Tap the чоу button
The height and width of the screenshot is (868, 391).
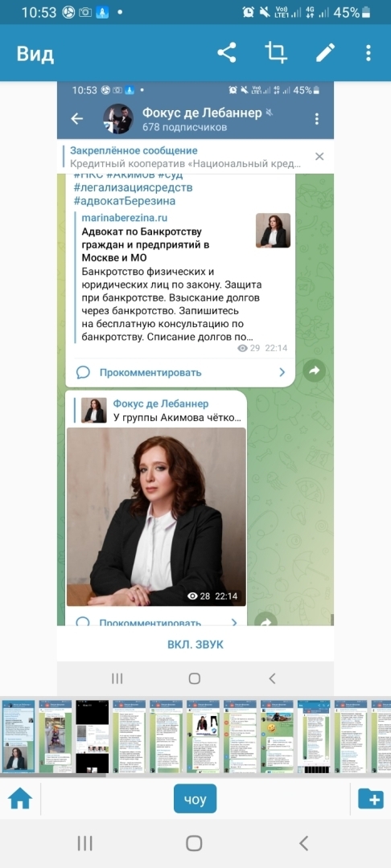click(195, 799)
